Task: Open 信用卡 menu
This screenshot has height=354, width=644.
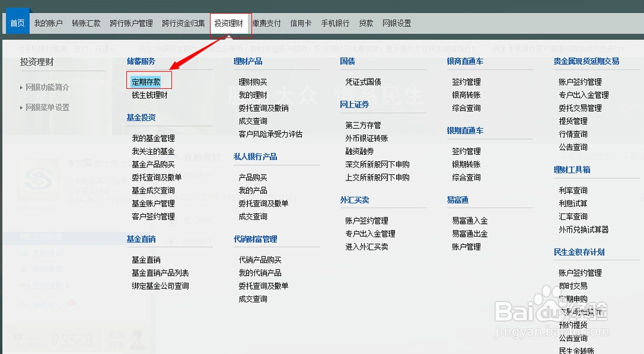Action: click(x=301, y=23)
